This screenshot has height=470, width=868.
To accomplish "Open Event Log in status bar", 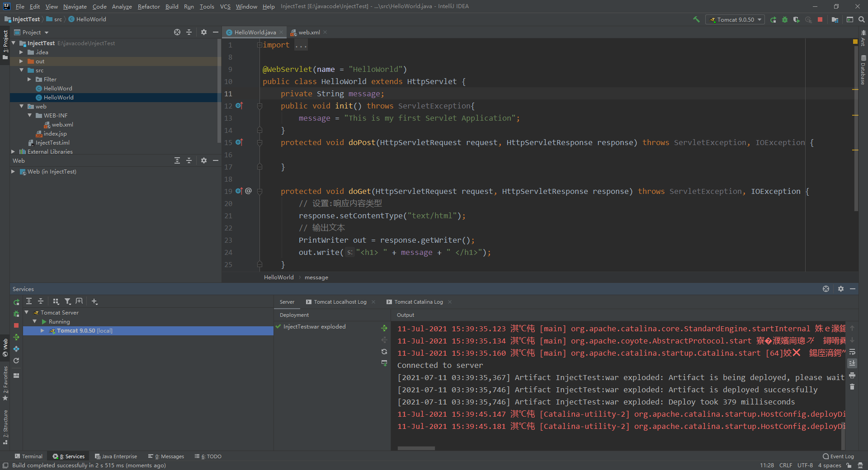I will 838,456.
